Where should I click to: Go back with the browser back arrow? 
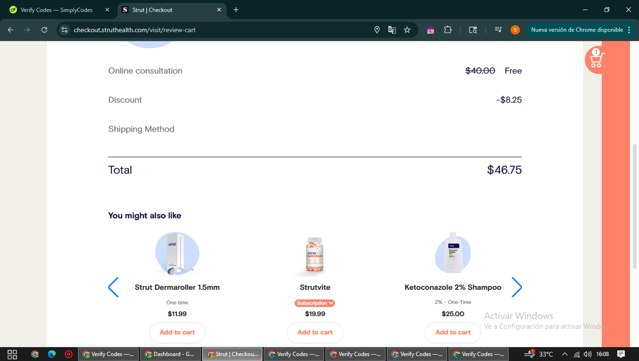[x=11, y=30]
